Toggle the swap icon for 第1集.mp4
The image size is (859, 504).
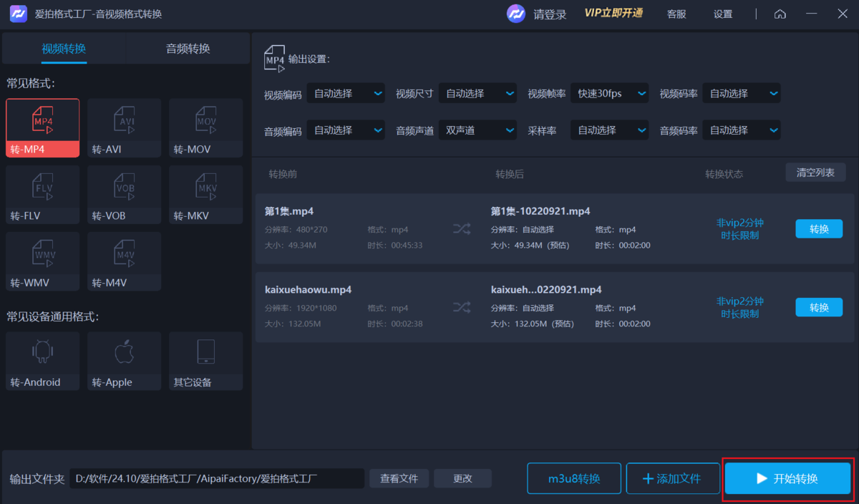coord(461,228)
